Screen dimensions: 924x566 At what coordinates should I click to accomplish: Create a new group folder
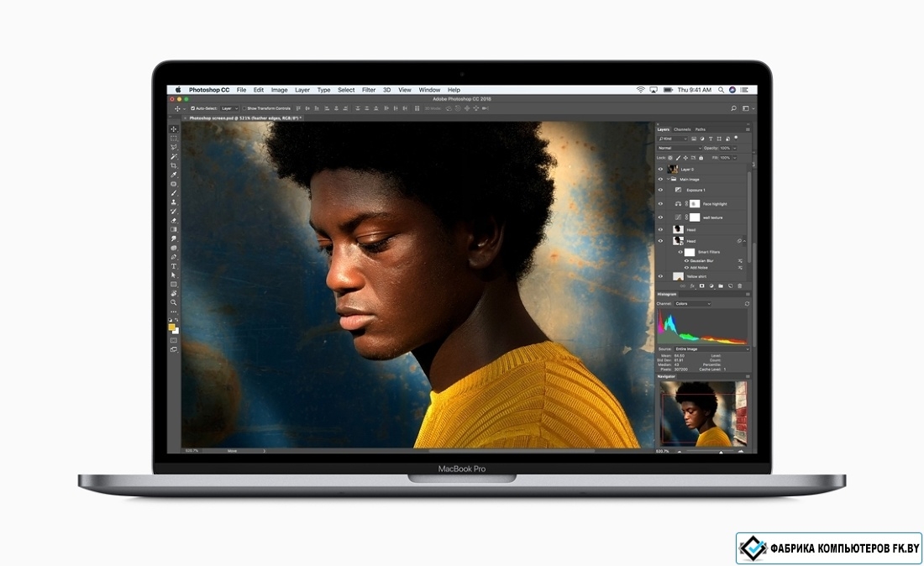pyautogui.click(x=721, y=286)
